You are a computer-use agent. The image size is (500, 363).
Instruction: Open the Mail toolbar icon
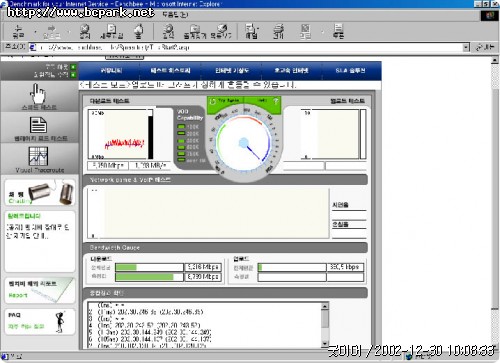[251, 31]
